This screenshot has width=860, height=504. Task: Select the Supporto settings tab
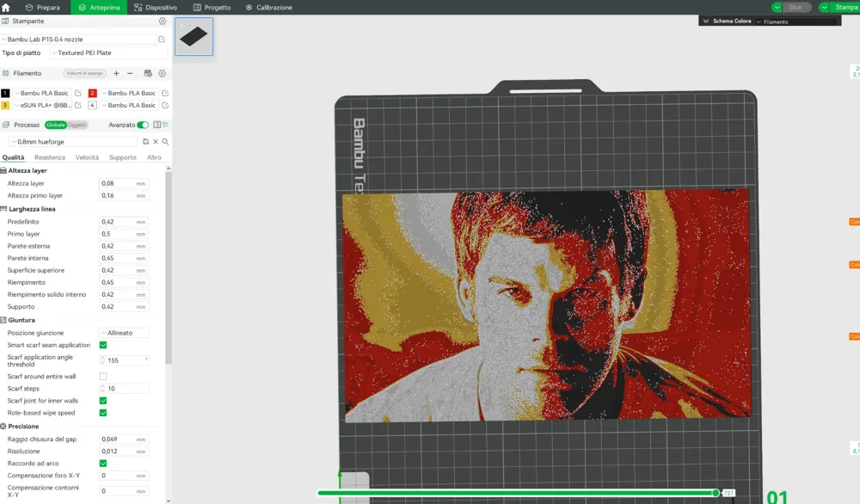pos(122,157)
